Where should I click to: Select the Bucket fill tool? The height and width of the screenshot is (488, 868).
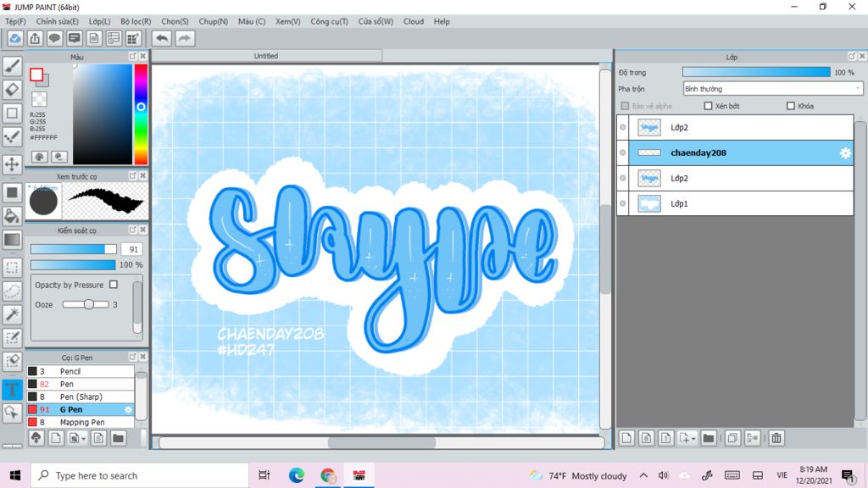pyautogui.click(x=12, y=216)
